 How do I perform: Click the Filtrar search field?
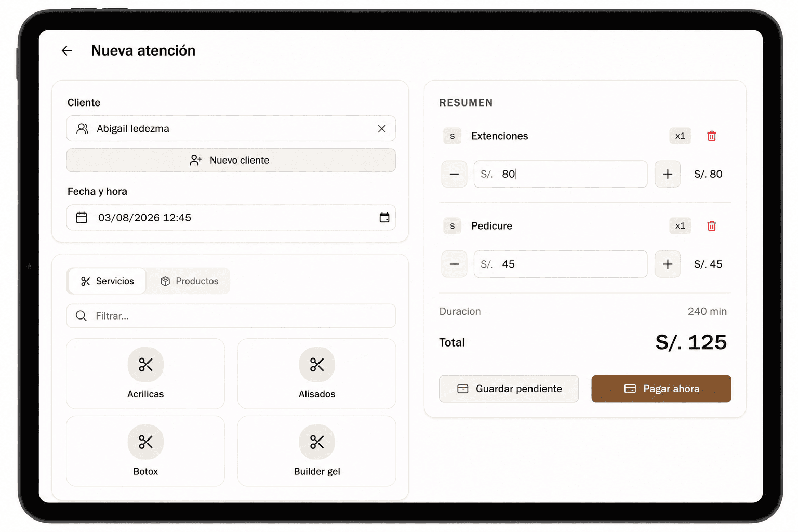(x=231, y=316)
